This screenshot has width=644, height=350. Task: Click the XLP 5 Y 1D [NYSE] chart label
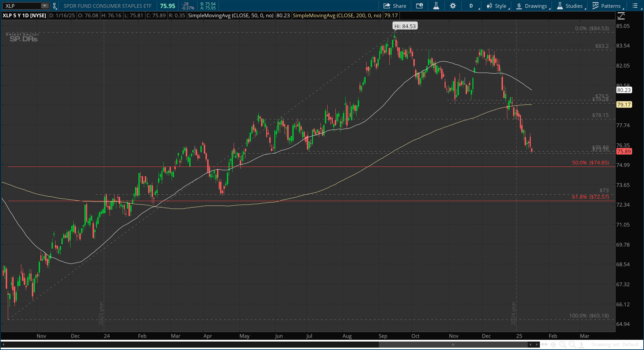tap(24, 15)
